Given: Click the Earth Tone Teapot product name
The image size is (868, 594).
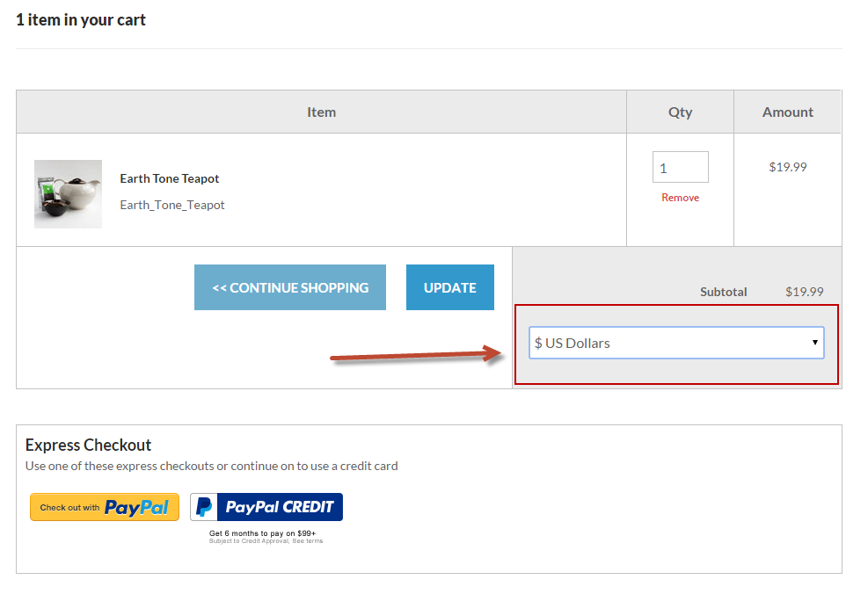Looking at the screenshot, I should click(170, 178).
